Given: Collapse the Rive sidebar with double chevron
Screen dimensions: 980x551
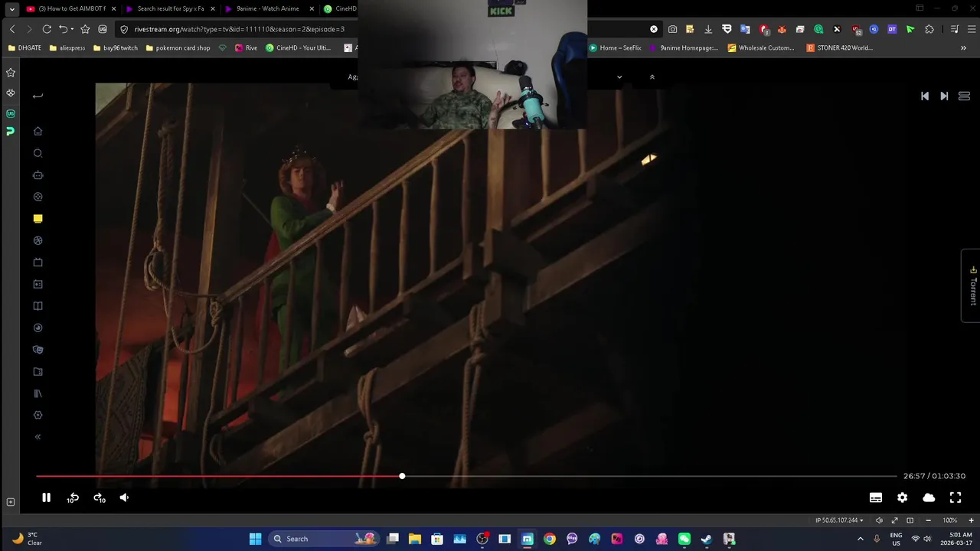Looking at the screenshot, I should [38, 437].
